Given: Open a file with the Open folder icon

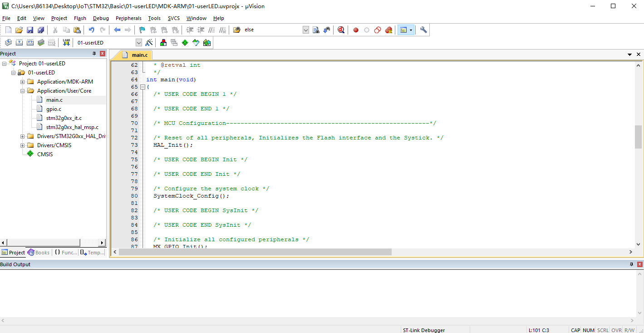Looking at the screenshot, I should (19, 30).
